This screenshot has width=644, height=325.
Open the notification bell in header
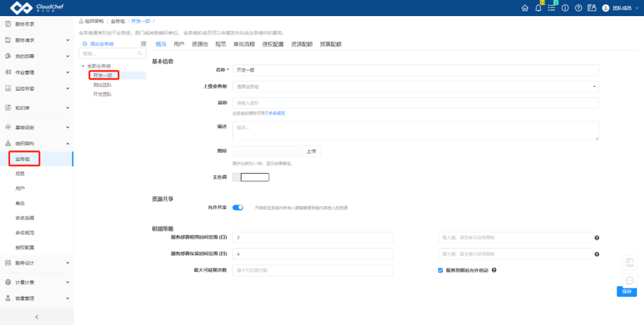538,8
